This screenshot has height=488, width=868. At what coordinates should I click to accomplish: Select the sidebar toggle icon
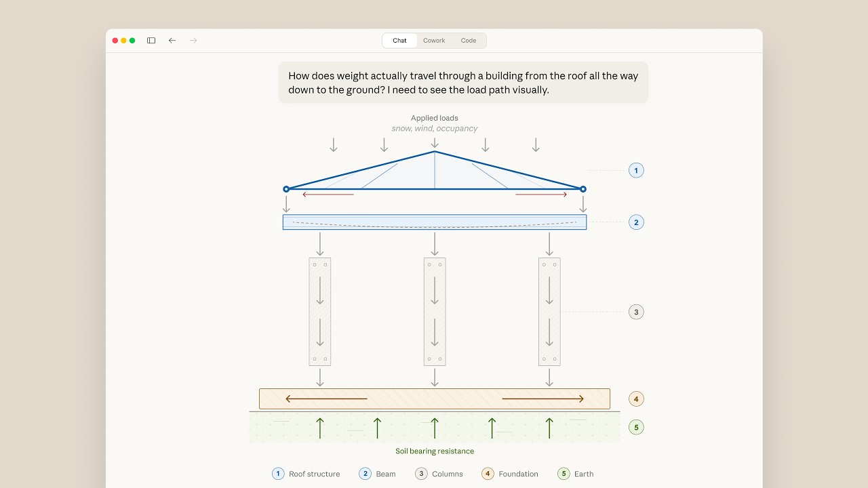click(151, 40)
